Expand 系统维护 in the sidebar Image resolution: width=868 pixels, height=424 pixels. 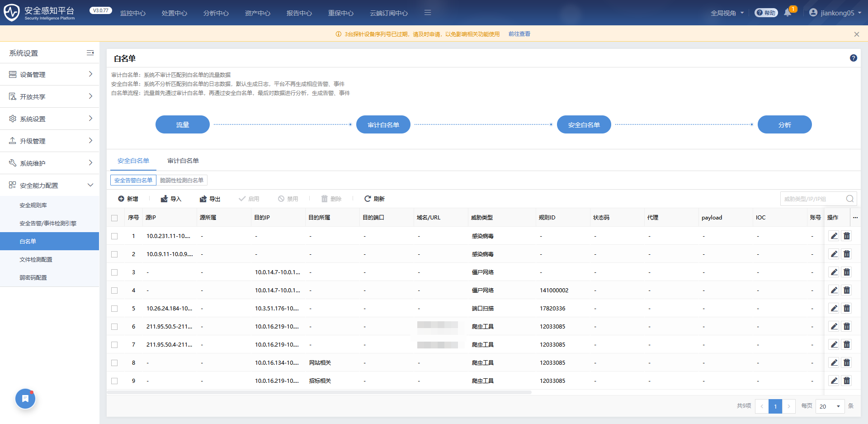[49, 163]
